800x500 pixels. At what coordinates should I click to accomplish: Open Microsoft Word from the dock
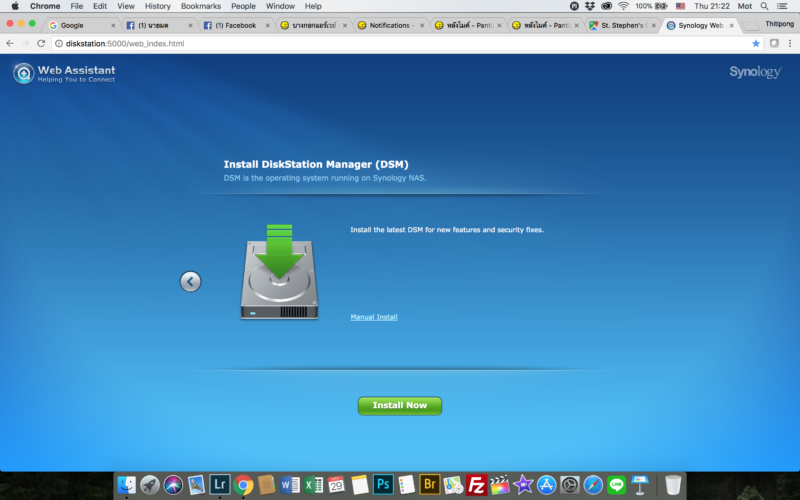289,485
